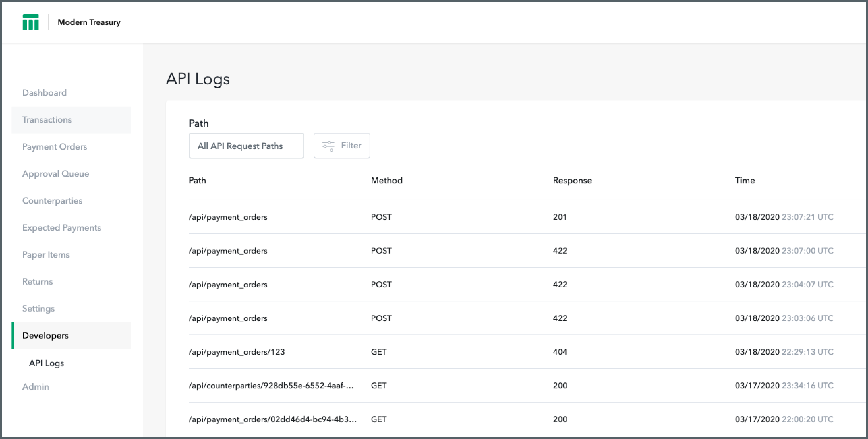This screenshot has height=439, width=868.
Task: Open Payment Orders section
Action: pos(55,147)
